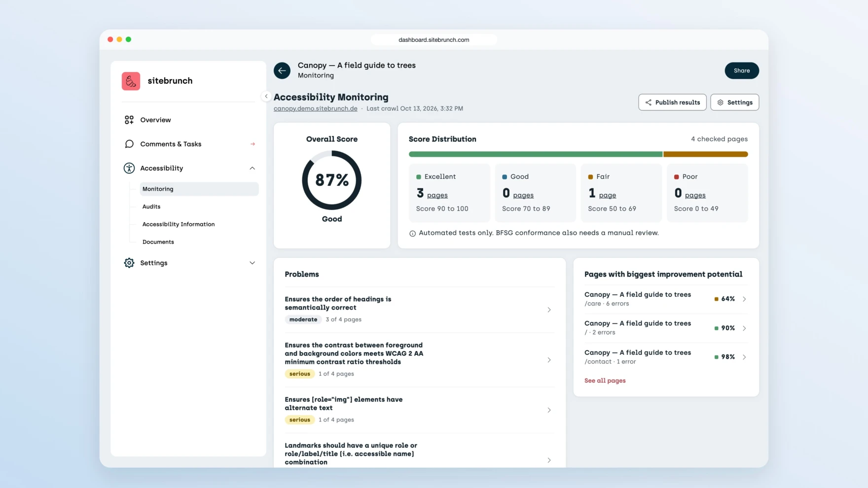Image resolution: width=868 pixels, height=488 pixels.
Task: Open the root page chevron with 90%
Action: point(744,328)
